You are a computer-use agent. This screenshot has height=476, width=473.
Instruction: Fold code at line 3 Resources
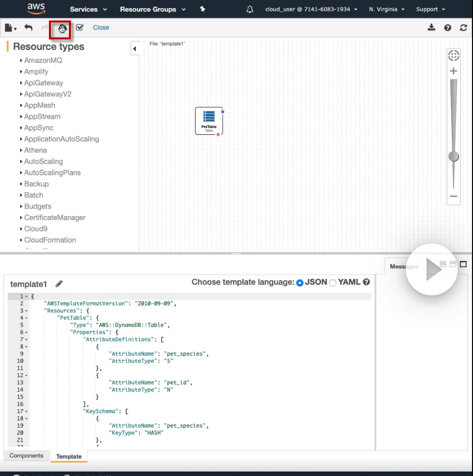(26, 311)
